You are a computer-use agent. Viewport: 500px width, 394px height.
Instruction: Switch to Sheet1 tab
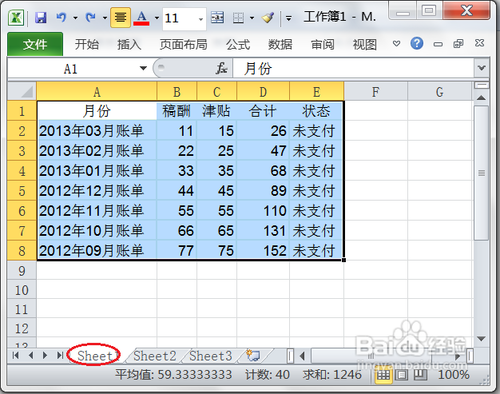pos(97,356)
